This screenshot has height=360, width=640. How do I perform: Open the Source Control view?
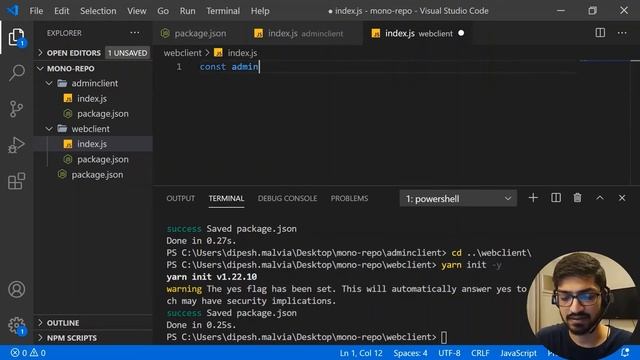[16, 109]
